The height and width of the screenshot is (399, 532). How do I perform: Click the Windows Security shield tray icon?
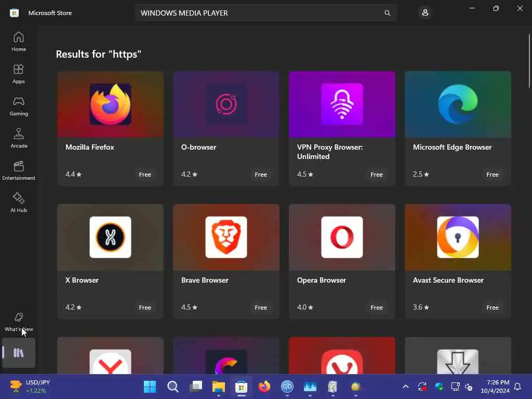(x=438, y=387)
